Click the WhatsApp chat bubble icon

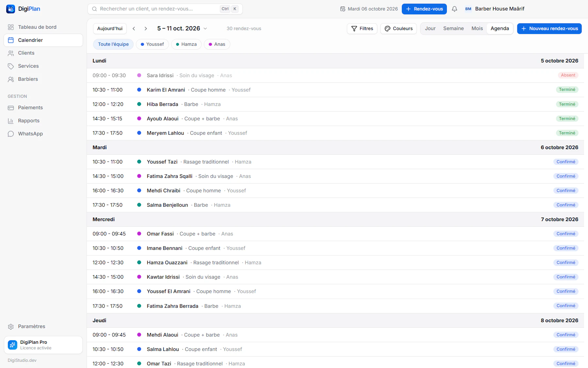(11, 134)
